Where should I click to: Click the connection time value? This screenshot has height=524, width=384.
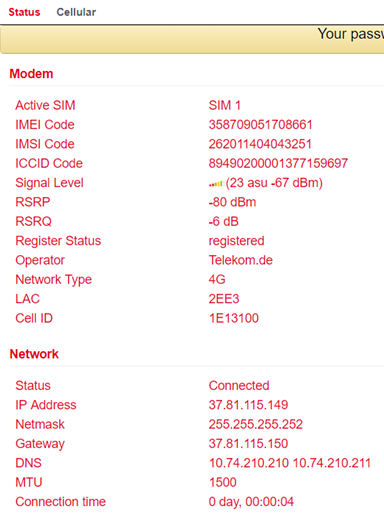pos(251,502)
